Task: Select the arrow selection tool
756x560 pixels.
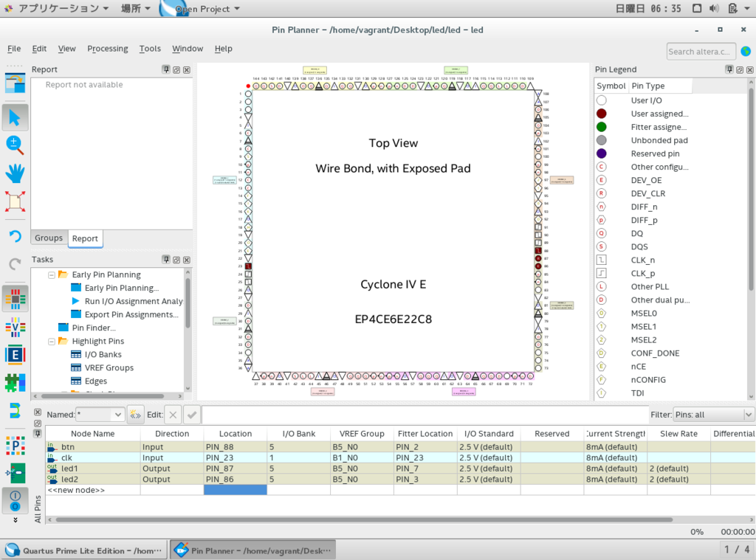Action: click(15, 117)
